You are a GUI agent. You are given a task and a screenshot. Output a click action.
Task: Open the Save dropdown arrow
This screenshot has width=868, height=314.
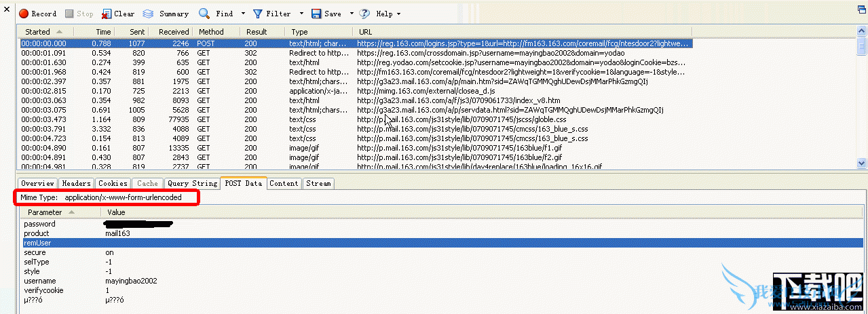coord(352,14)
